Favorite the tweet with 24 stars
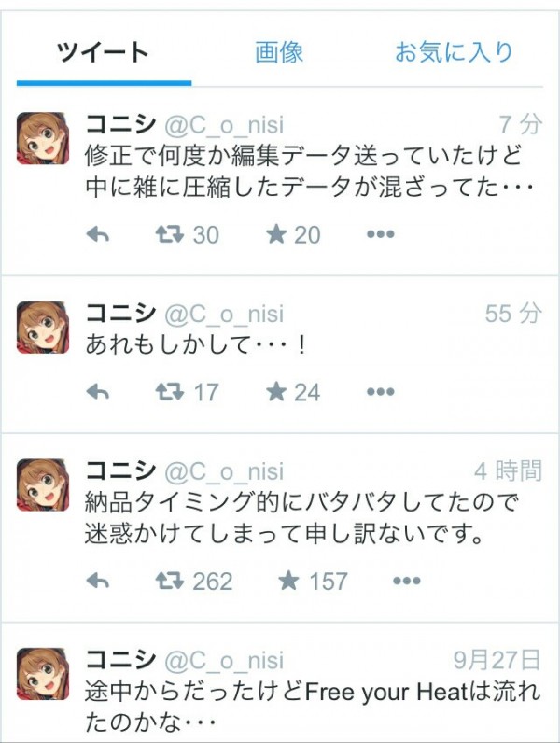 pos(275,392)
